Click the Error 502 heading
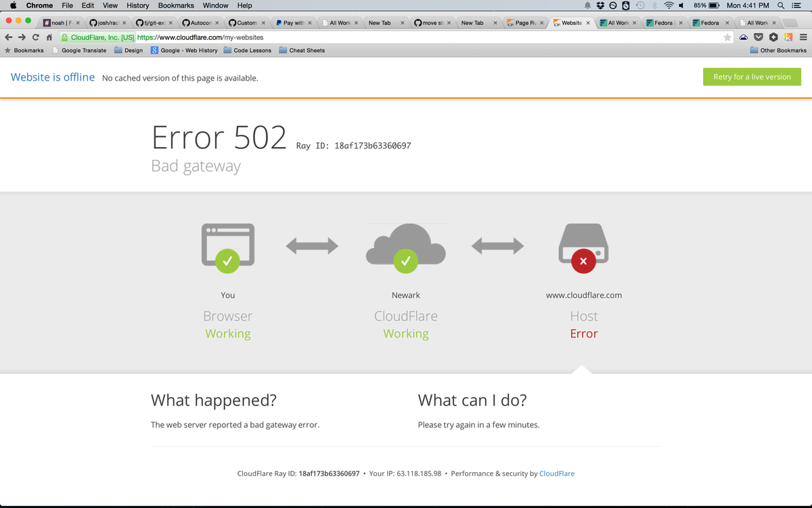This screenshot has height=508, width=812. [219, 137]
